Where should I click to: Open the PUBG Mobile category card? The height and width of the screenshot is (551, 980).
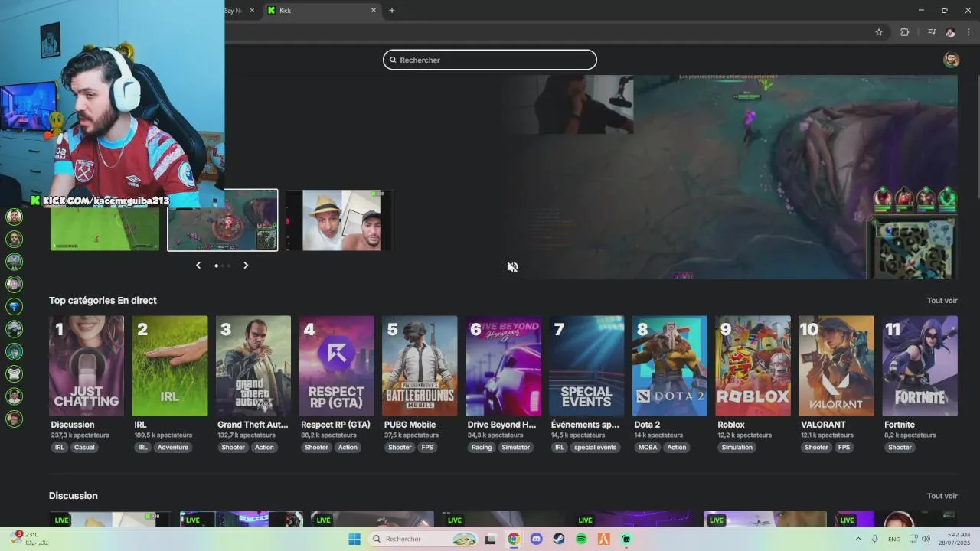(x=420, y=366)
